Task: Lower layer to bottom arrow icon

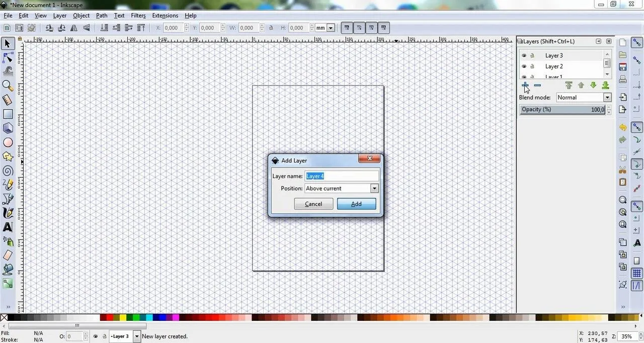Action: point(605,85)
